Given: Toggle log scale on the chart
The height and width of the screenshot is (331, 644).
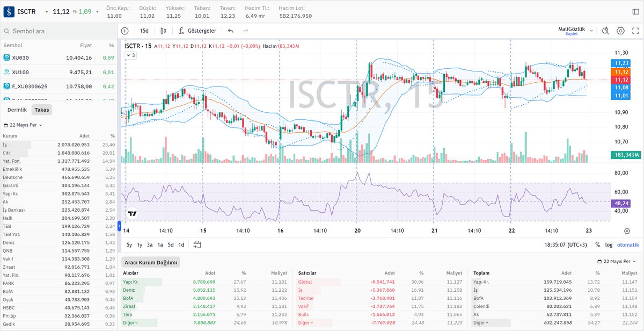Looking at the screenshot, I should [609, 244].
